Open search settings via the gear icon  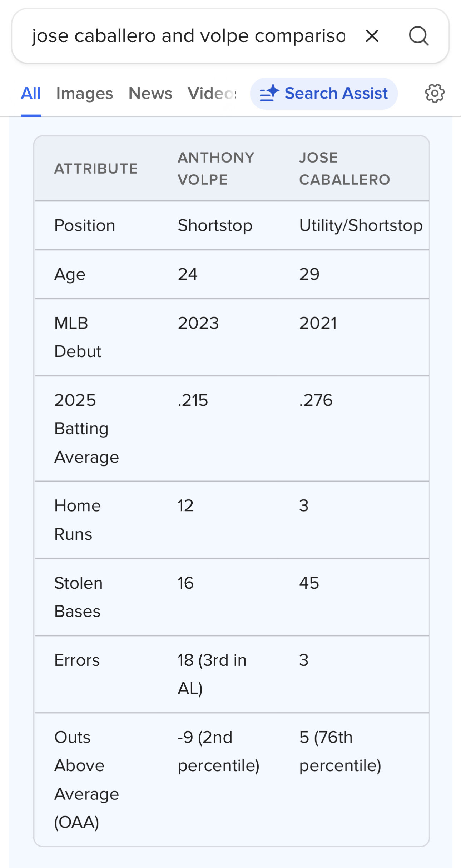point(435,94)
